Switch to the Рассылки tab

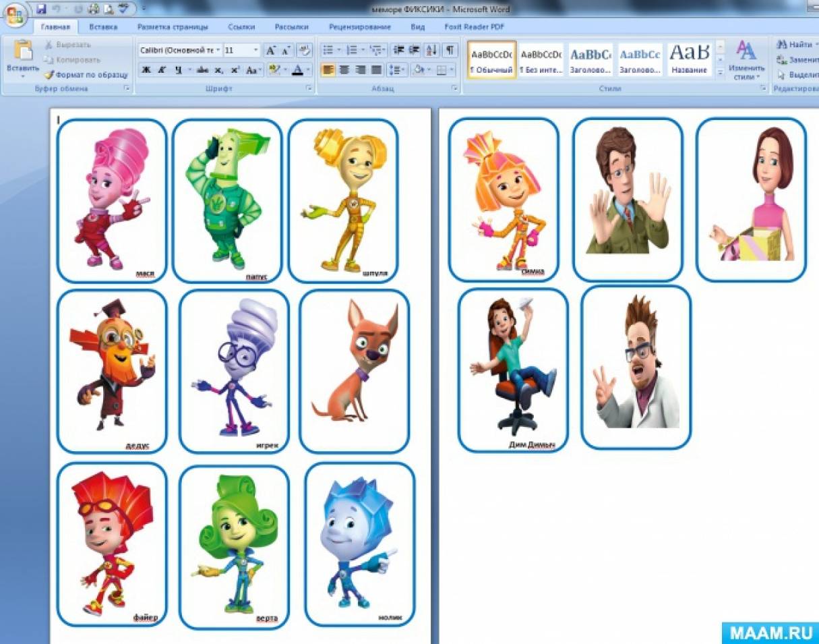pos(291,27)
